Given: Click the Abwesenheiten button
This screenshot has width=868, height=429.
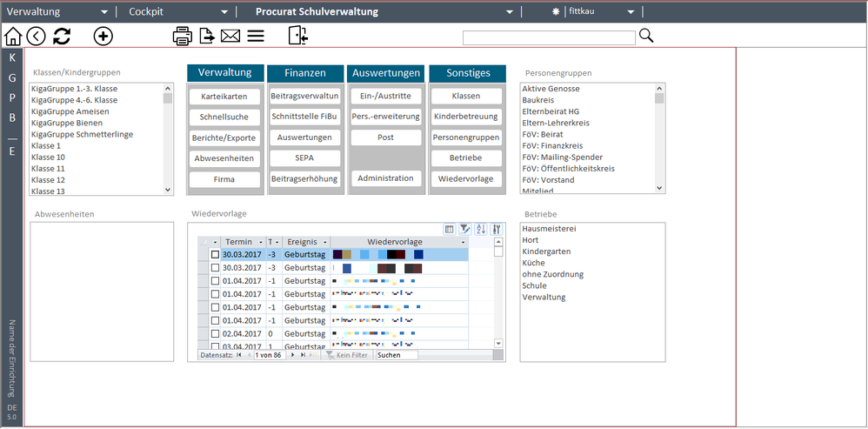Looking at the screenshot, I should (224, 158).
